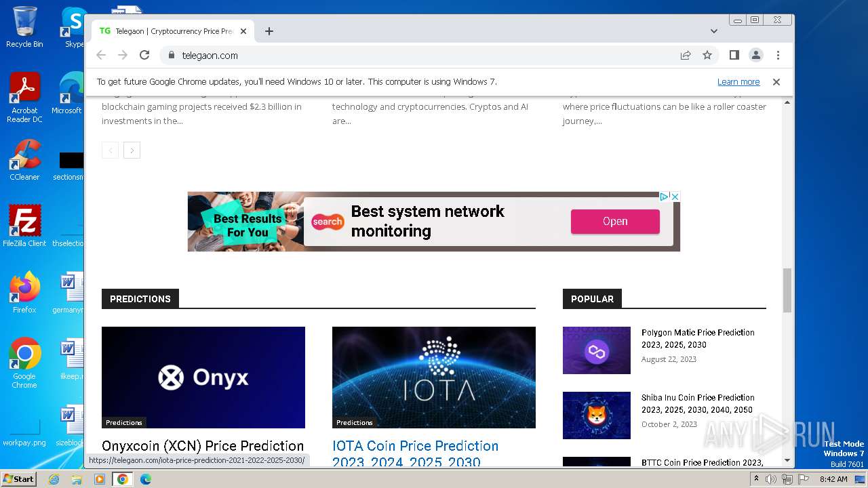Click Predictions tag on IOTA image
This screenshot has width=868, height=488.
(355, 422)
